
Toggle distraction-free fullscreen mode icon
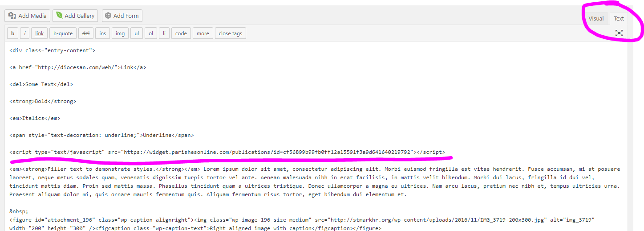point(619,33)
